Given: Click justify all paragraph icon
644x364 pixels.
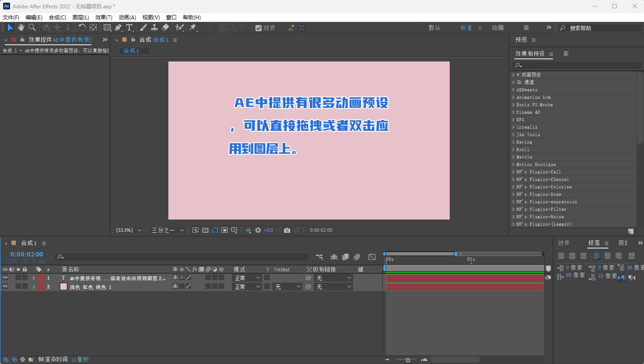Looking at the screenshot, I should pos(632,256).
